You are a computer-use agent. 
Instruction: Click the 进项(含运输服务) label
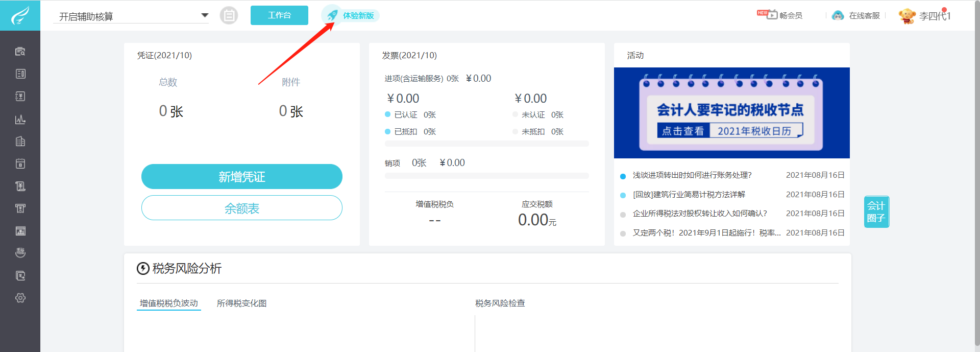(414, 79)
